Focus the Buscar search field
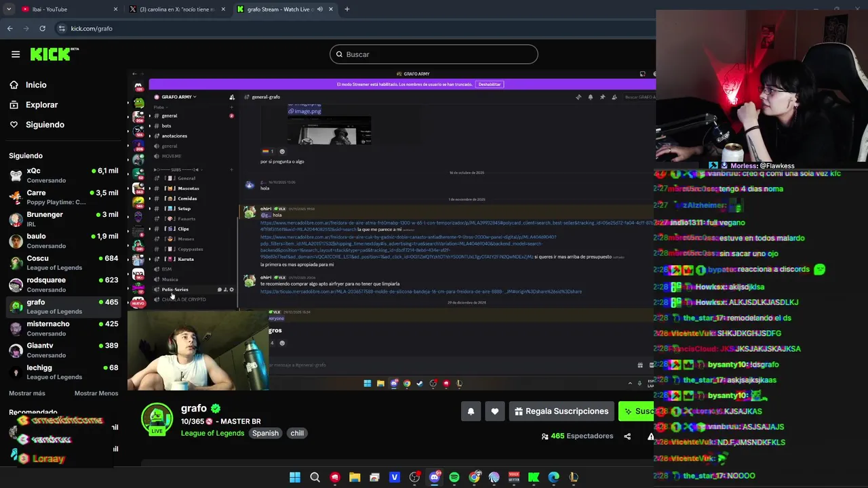Screen dimensions: 868x488 (434, 54)
